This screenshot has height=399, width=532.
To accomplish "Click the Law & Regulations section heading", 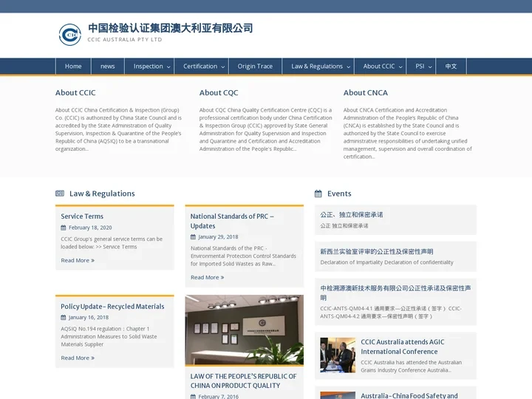I will pyautogui.click(x=102, y=194).
